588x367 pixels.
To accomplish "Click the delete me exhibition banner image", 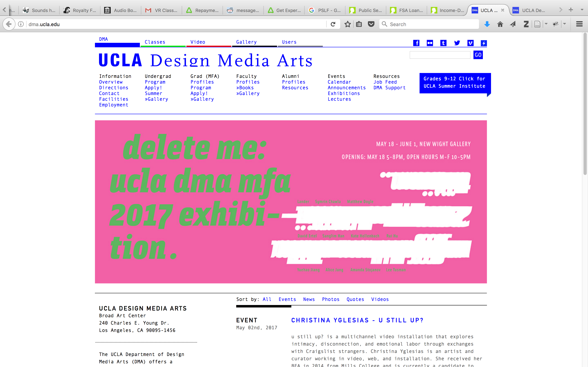I will pos(291,202).
